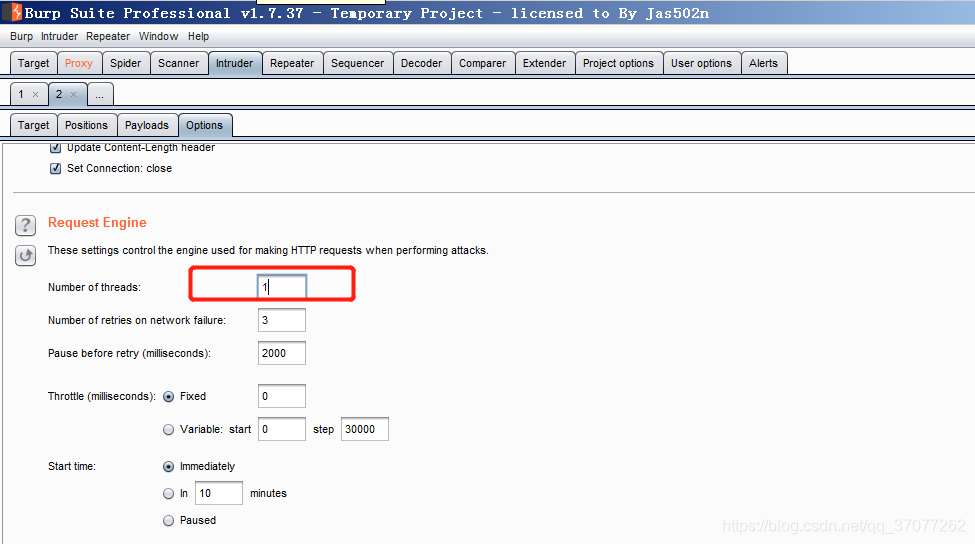The height and width of the screenshot is (544, 975).
Task: Open new attack tab with '...' tab
Action: click(99, 95)
